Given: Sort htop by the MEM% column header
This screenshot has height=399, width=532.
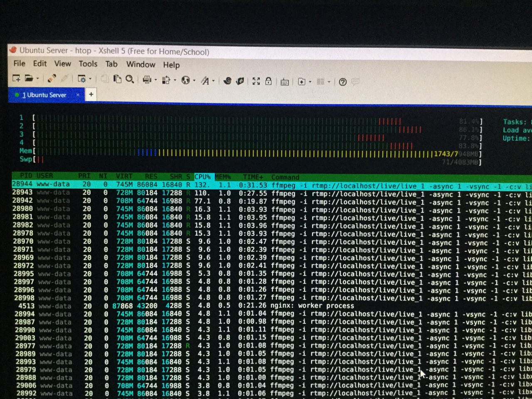Looking at the screenshot, I should tap(223, 177).
